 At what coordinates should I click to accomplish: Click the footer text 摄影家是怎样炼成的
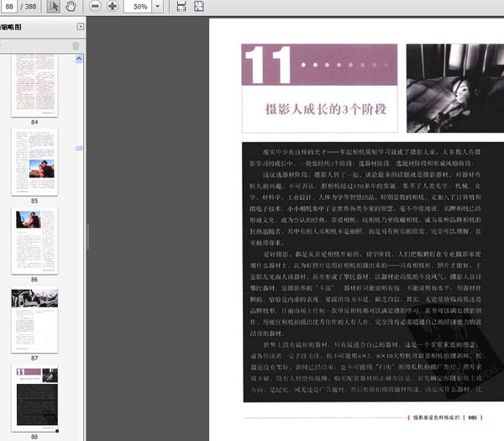click(x=436, y=417)
